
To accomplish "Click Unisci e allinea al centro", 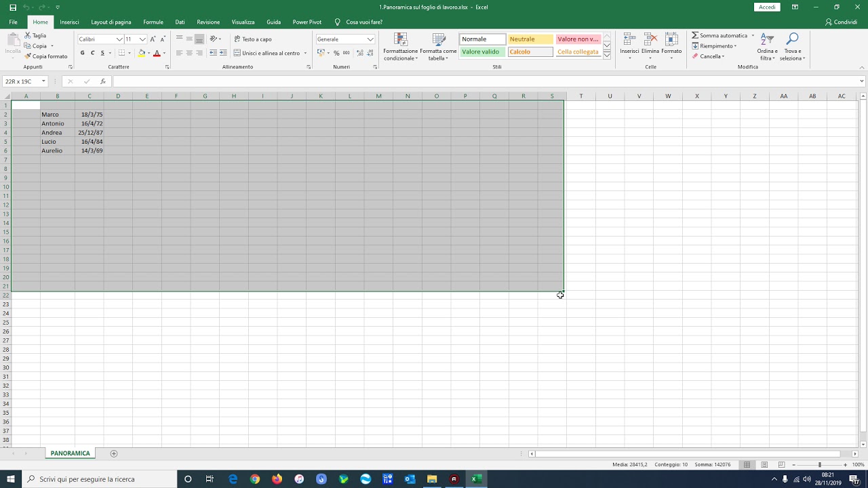I will (267, 53).
